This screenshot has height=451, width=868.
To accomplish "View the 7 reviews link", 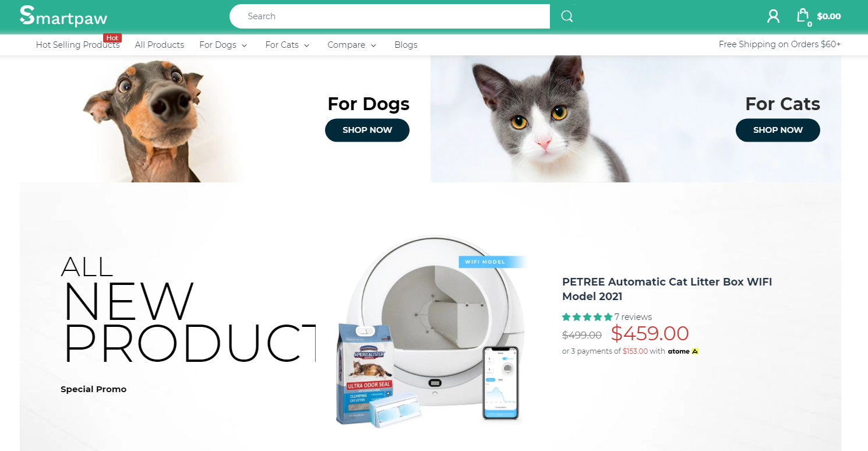I will [633, 317].
